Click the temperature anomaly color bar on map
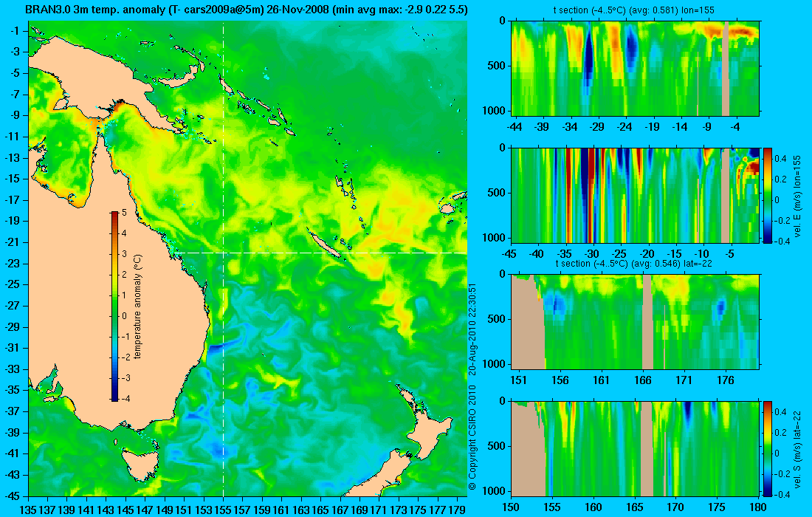 [x=114, y=307]
